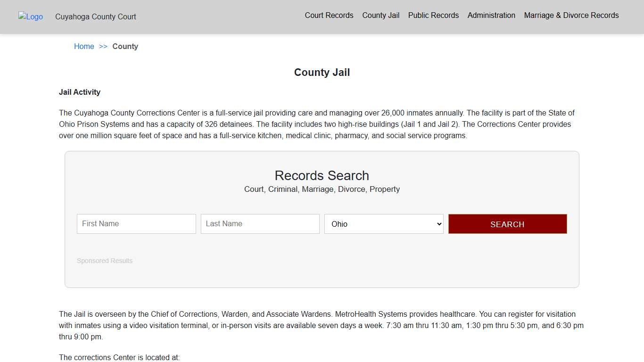Open the Court Records menu item

click(x=329, y=15)
